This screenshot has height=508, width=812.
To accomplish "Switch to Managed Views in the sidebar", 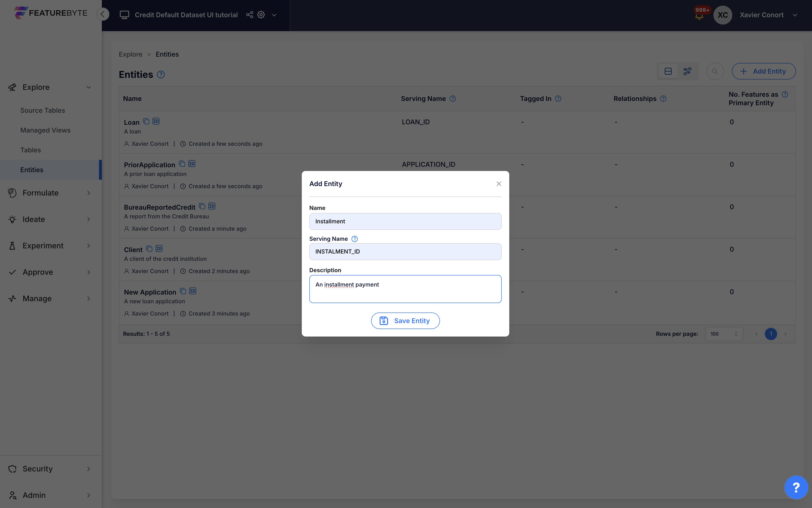I will (45, 130).
